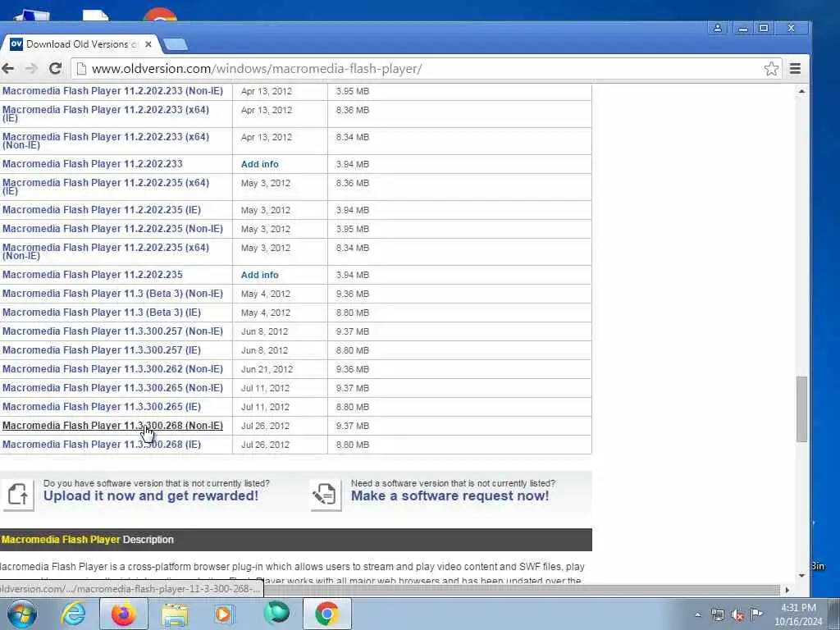
Task: Open Make a software request now link
Action: [x=450, y=496]
